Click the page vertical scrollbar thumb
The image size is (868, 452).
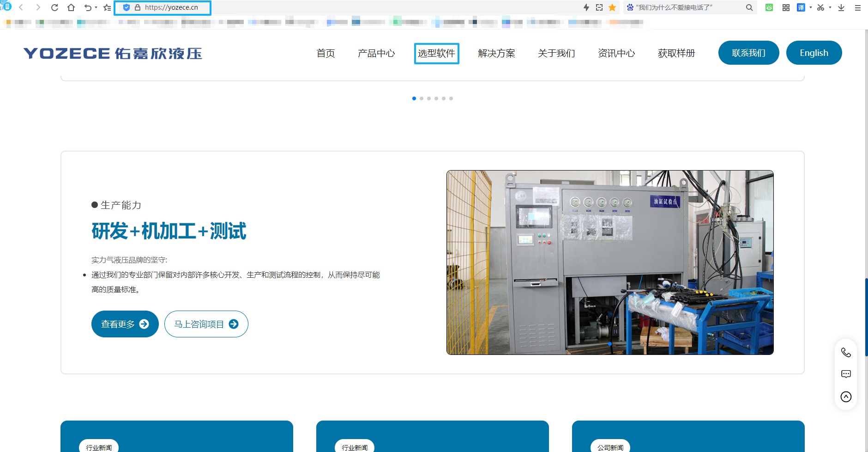[x=866, y=317]
